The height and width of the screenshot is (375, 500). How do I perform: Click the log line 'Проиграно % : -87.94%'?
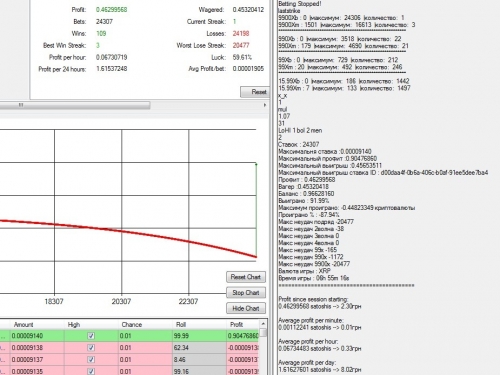[x=309, y=215]
